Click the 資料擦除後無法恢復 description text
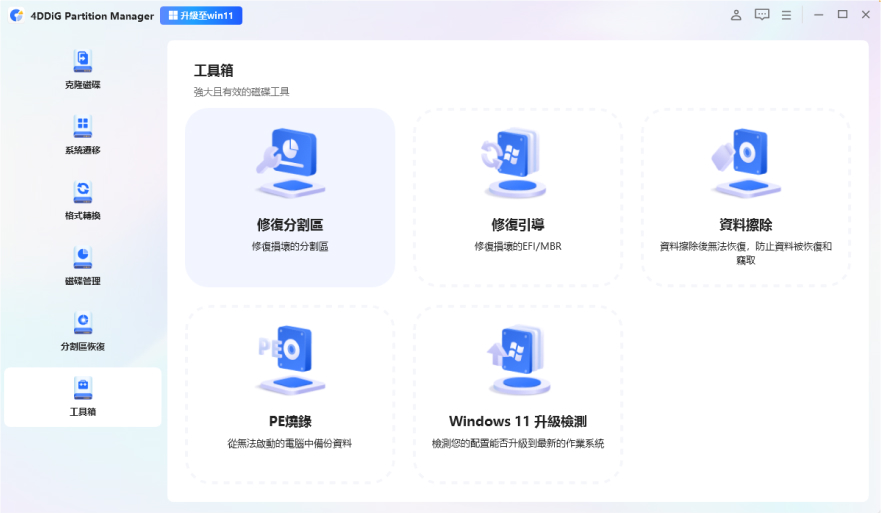This screenshot has width=881, height=513. pos(746,253)
